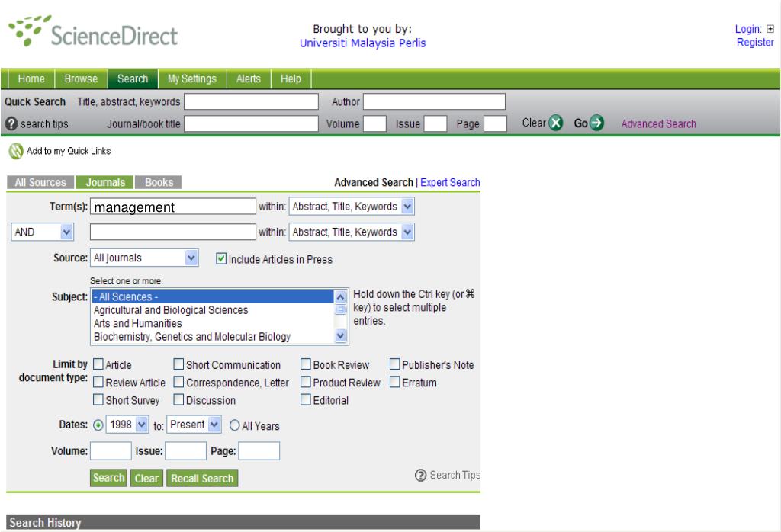Click the Recall Search button
This screenshot has width=781, height=532.
coord(202,478)
